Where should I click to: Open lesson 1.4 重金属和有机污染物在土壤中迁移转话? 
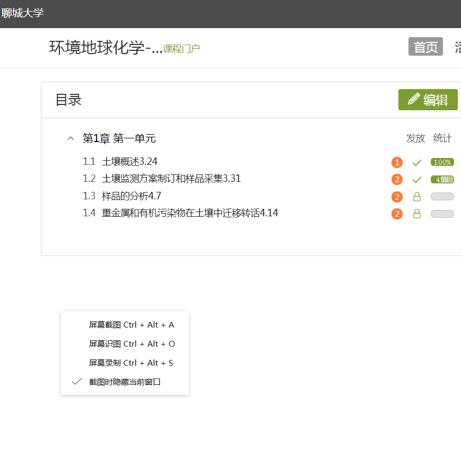[x=189, y=213]
